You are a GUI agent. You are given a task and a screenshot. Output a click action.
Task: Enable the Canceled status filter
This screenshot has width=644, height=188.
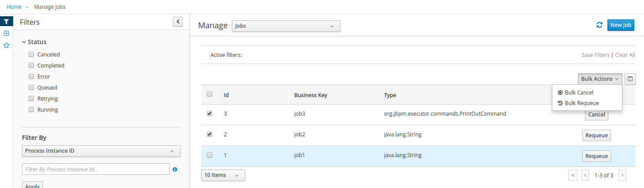[31, 55]
